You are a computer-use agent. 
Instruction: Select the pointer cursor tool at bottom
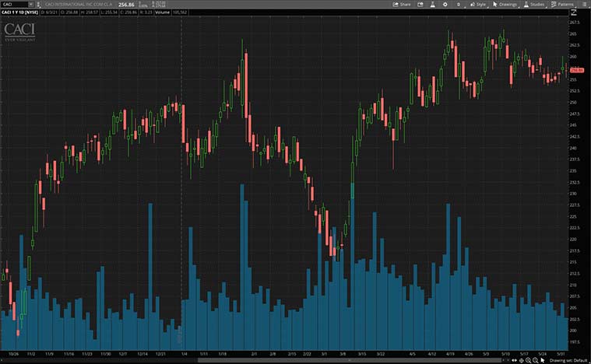click(543, 360)
